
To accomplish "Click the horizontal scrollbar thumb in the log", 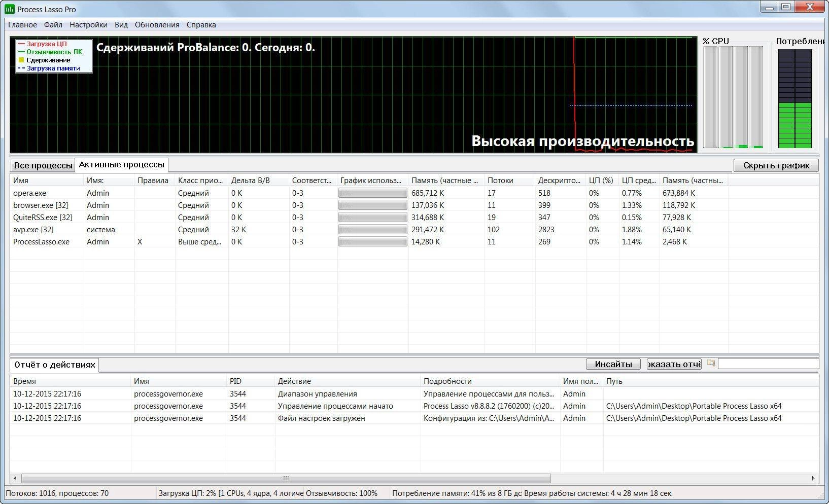I will point(286,478).
